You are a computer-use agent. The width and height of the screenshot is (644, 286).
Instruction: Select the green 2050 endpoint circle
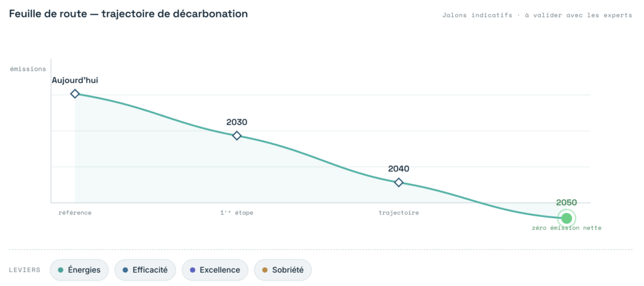(x=567, y=218)
